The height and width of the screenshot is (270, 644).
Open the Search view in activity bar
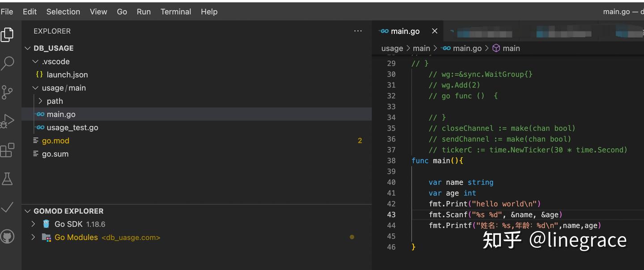pyautogui.click(x=7, y=63)
